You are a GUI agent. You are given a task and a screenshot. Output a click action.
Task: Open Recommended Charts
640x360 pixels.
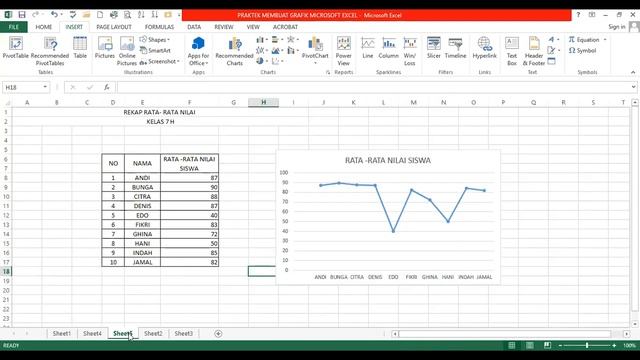[x=234, y=51]
